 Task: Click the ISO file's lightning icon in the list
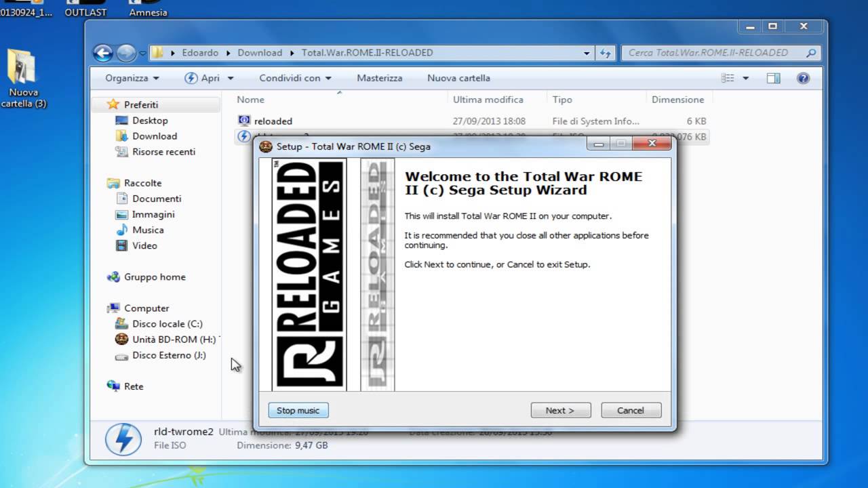click(x=244, y=136)
